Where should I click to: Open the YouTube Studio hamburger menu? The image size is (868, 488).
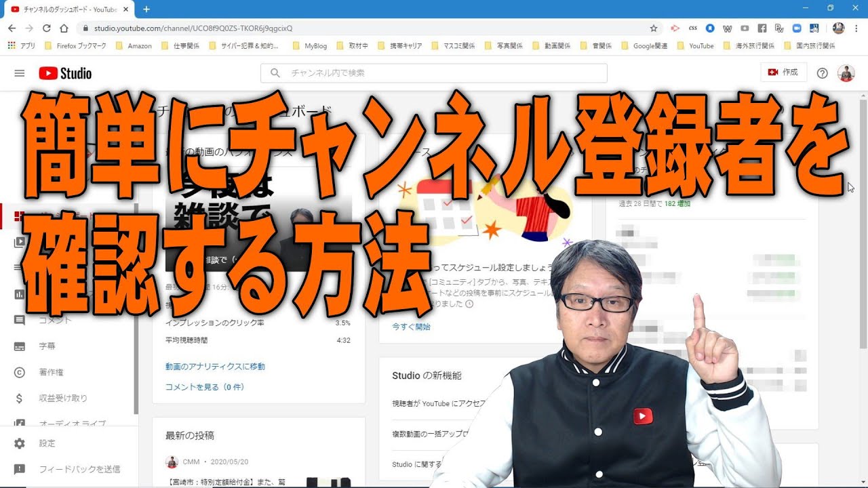(19, 73)
